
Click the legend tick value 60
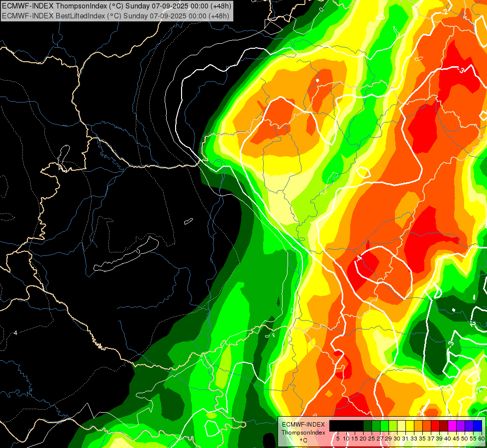click(481, 439)
